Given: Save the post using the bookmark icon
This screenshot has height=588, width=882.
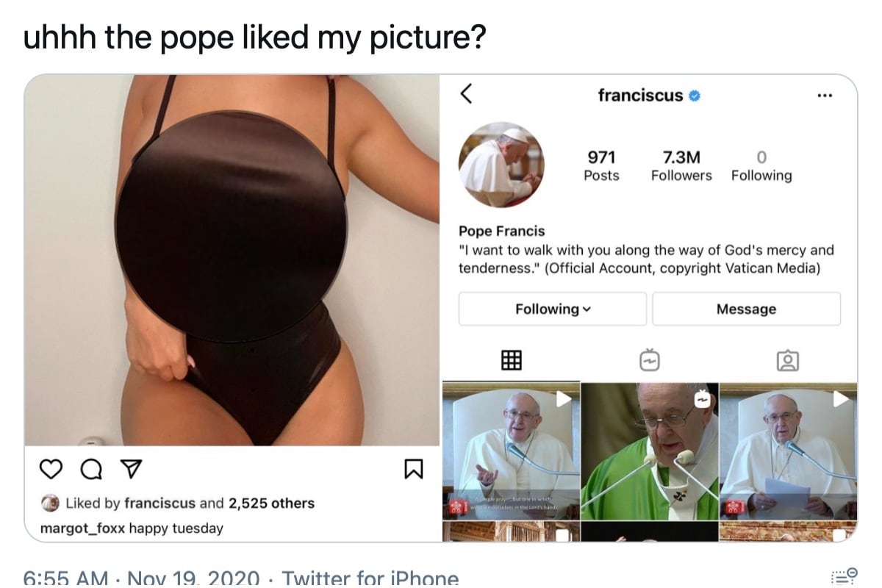Looking at the screenshot, I should pyautogui.click(x=414, y=467).
